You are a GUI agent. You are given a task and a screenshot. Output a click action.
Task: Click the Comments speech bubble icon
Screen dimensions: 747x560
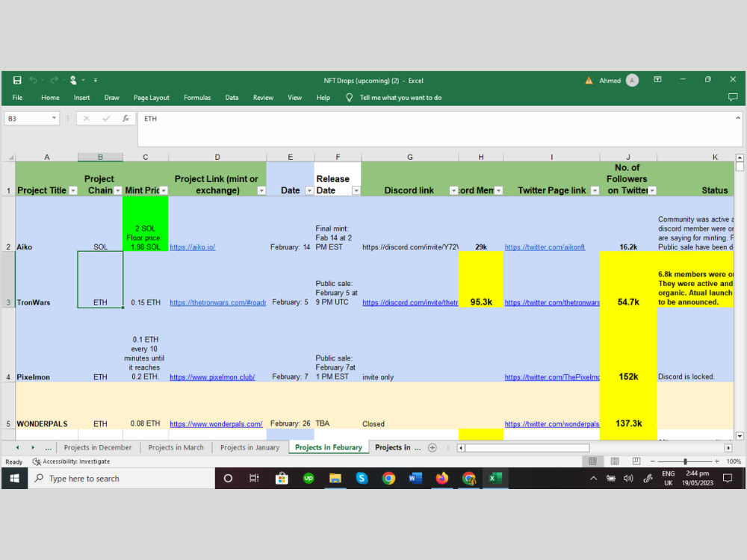[x=733, y=97]
